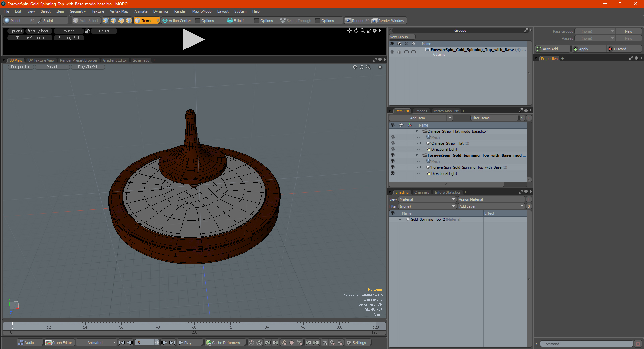This screenshot has width=644, height=349.
Task: Switch to Channels tab
Action: tap(421, 192)
